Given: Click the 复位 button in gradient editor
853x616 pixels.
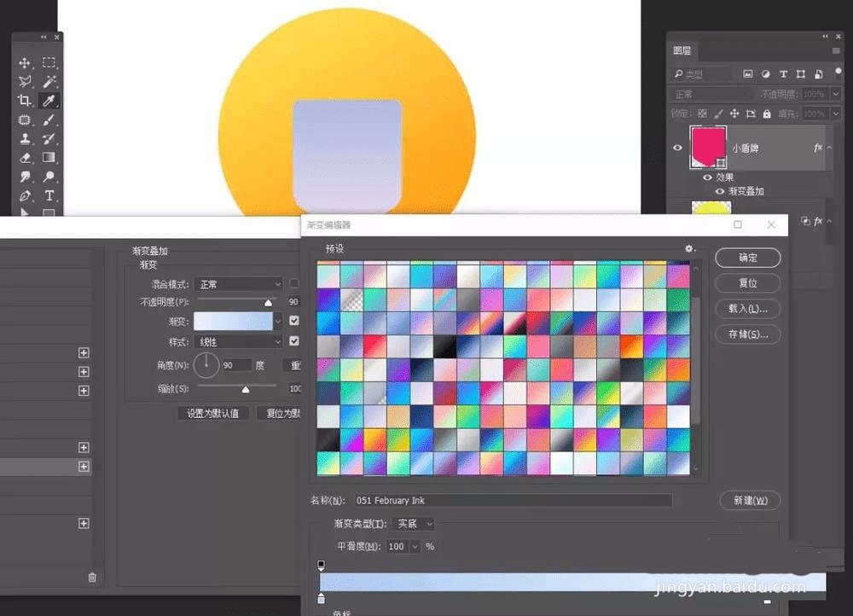Looking at the screenshot, I should [748, 283].
